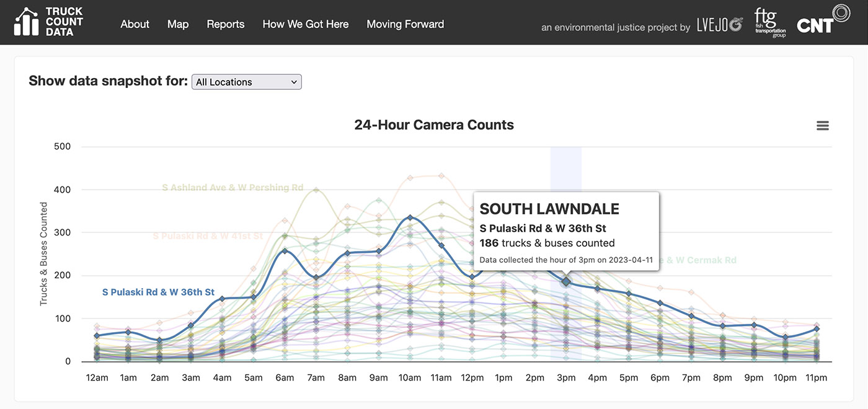The image size is (868, 409).
Task: Open the Moving Forward page
Action: tap(405, 24)
